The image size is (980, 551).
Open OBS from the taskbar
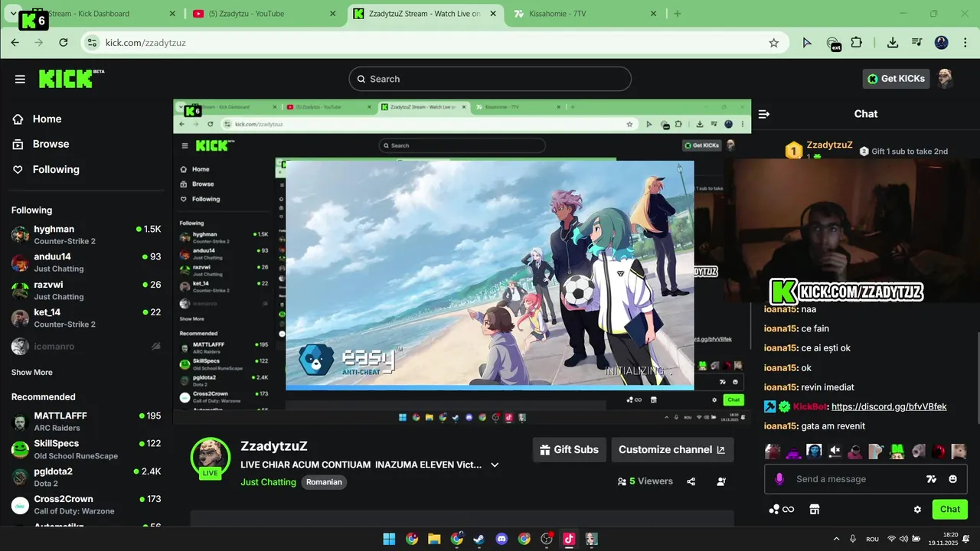click(x=547, y=539)
